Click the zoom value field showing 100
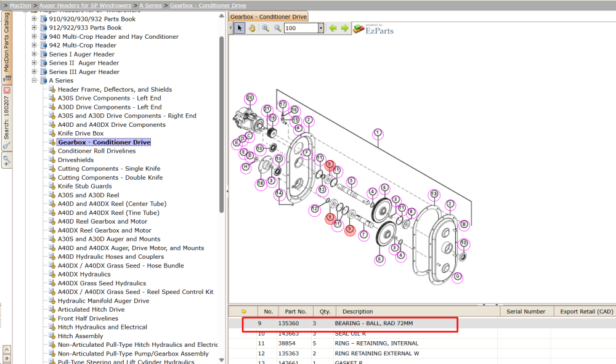 (x=301, y=28)
